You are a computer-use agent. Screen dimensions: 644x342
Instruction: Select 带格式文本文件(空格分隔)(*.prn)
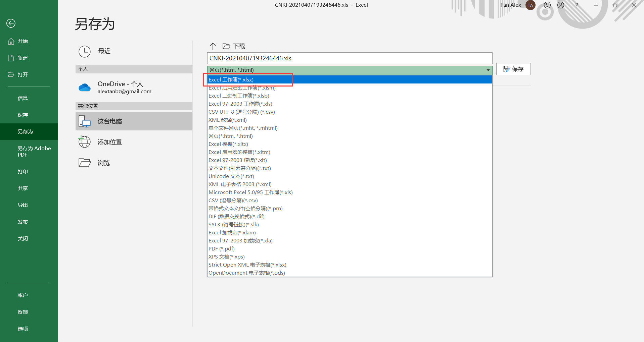pos(350,209)
